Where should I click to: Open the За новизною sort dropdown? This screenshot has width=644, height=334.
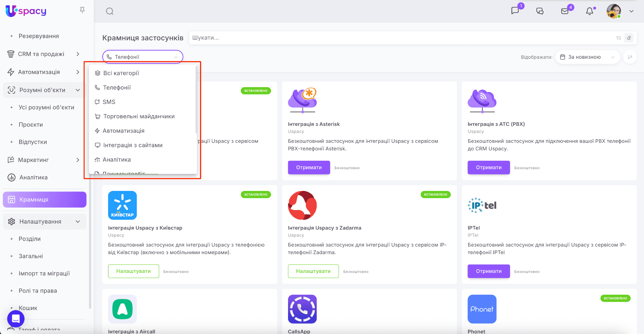(x=587, y=57)
